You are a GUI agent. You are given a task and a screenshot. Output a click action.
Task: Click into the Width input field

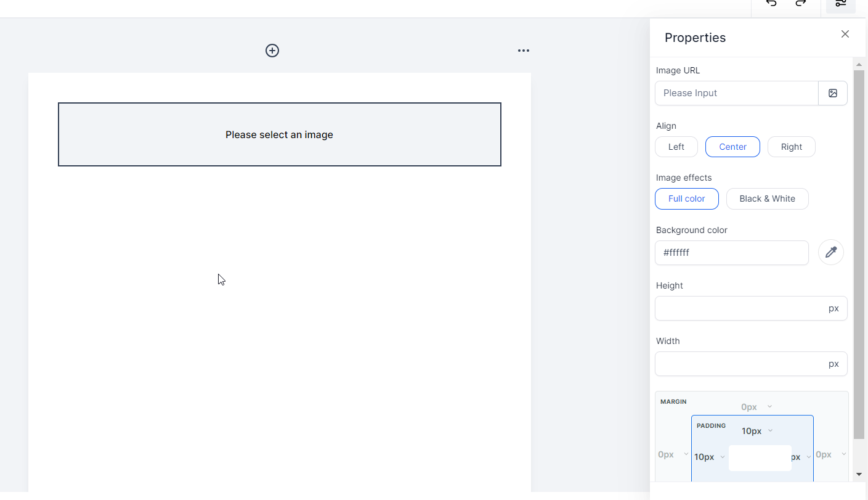(751, 364)
